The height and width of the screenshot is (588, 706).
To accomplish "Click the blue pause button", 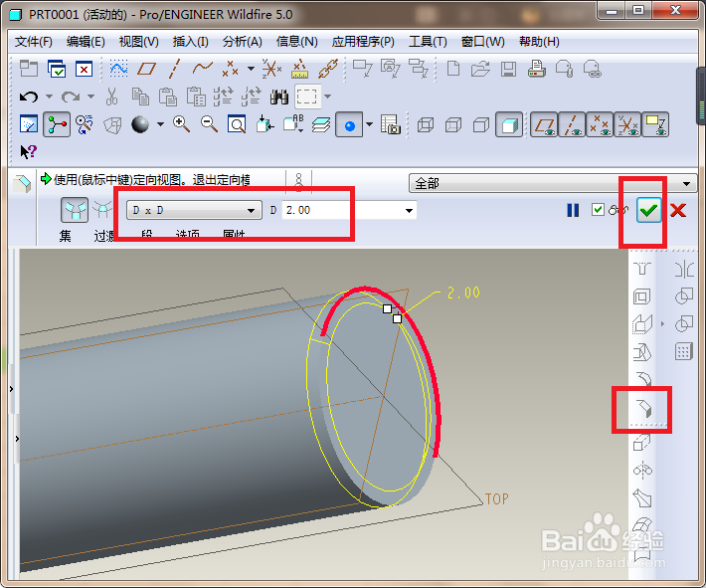I will tap(573, 210).
